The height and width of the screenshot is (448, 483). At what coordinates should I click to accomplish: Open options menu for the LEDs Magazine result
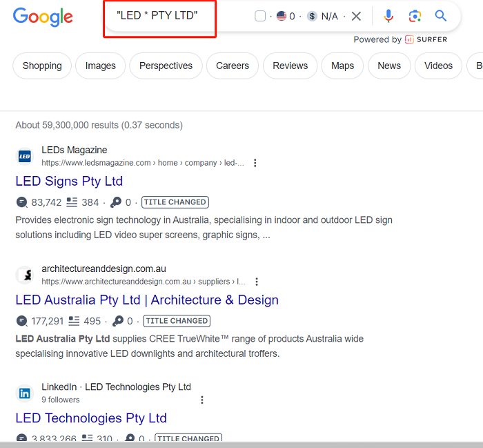(x=255, y=163)
